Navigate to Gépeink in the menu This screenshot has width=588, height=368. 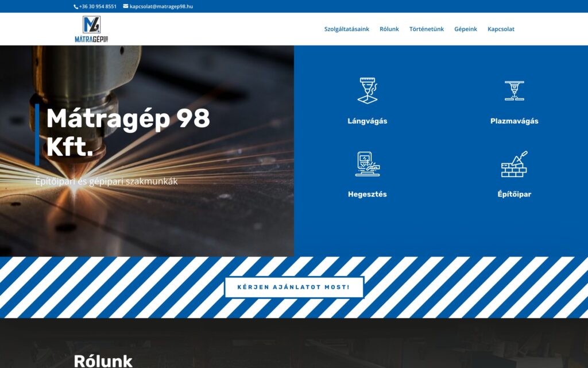point(465,29)
